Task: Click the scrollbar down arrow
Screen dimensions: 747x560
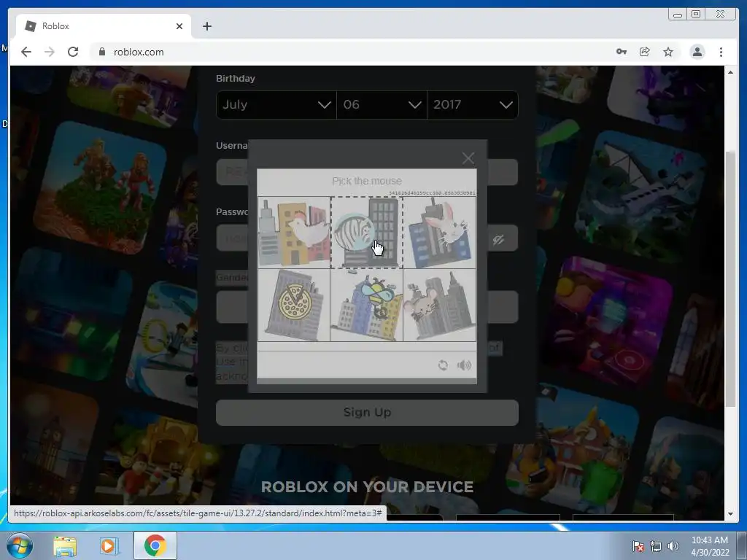Action: [x=730, y=514]
